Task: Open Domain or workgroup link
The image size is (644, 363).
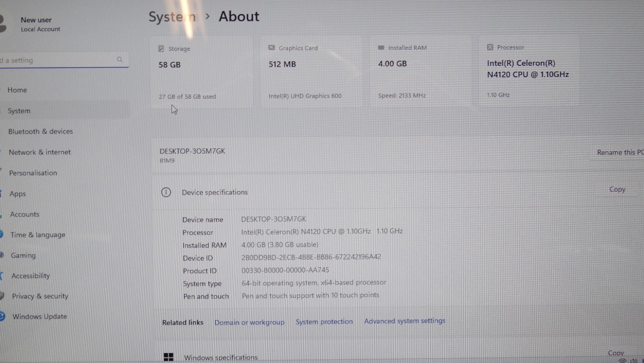Action: tap(249, 322)
